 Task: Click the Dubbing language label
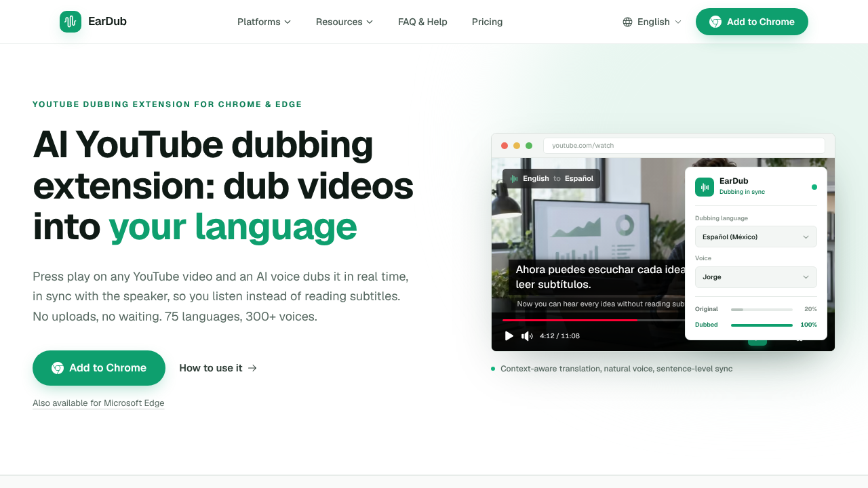click(x=722, y=218)
